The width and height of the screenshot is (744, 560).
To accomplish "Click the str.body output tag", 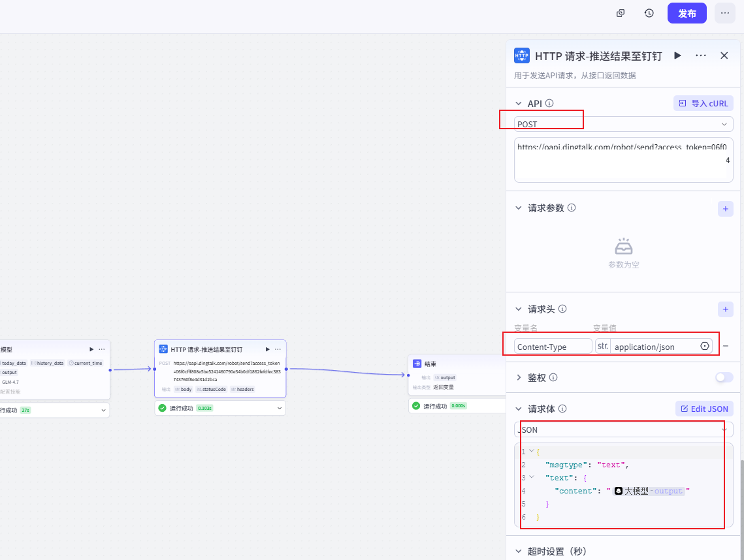I will point(183,389).
